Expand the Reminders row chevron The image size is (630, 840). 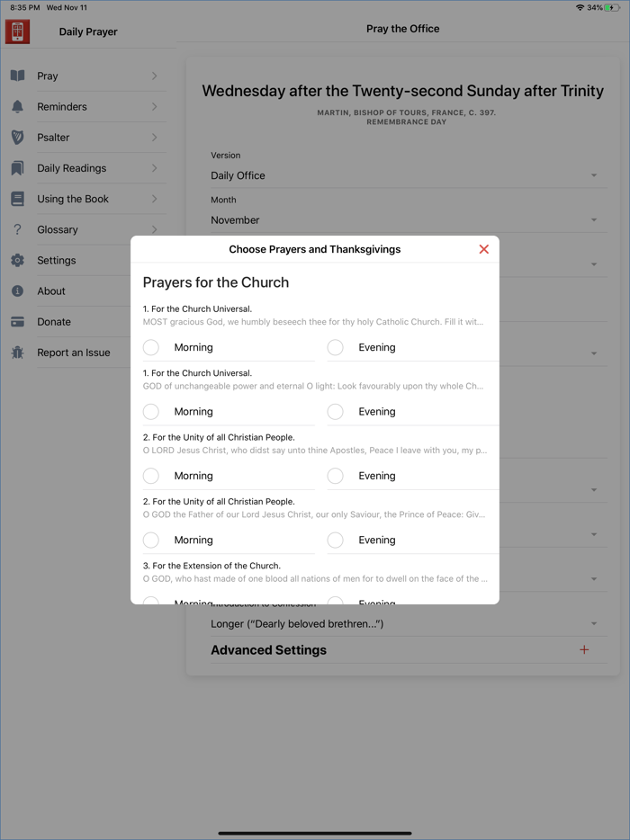155,107
